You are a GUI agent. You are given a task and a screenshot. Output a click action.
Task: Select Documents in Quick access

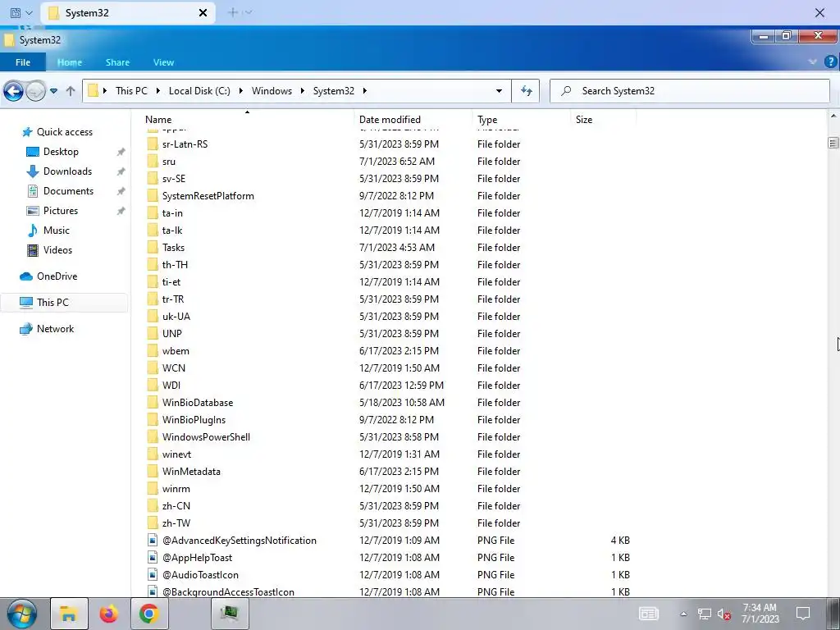[x=69, y=191]
